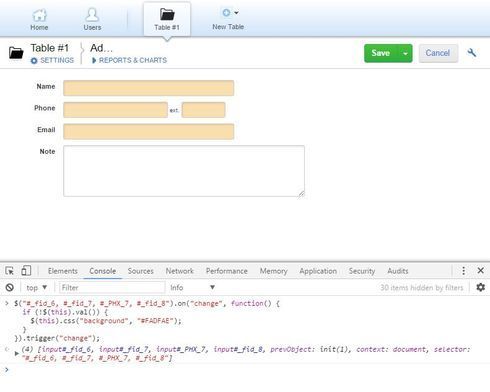
Task: Grab the Note textarea resize handle
Action: pyautogui.click(x=301, y=194)
